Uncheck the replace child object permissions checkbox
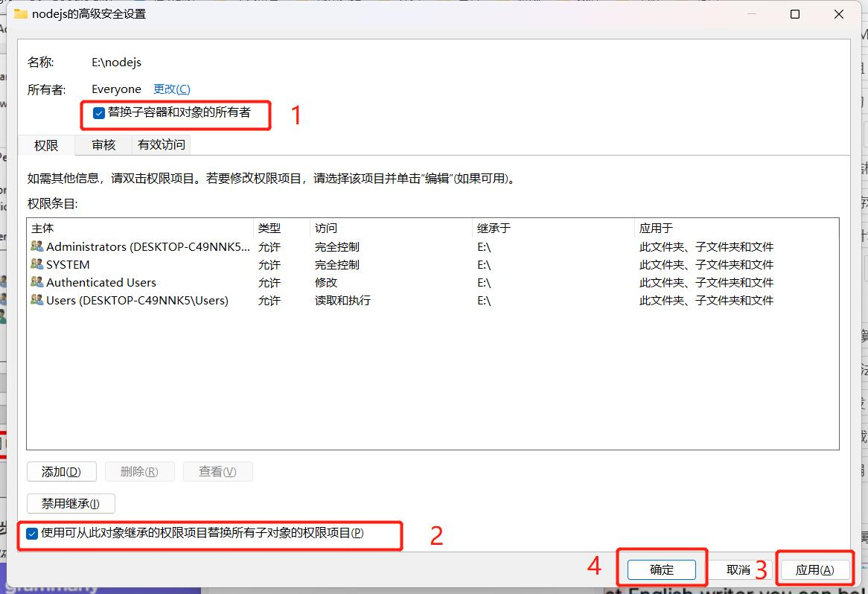This screenshot has height=594, width=868. click(32, 534)
